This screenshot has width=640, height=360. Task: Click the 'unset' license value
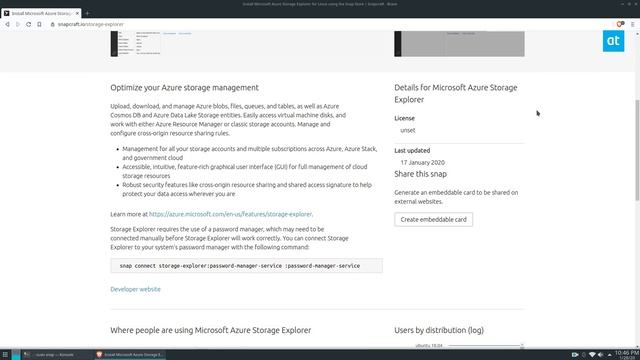point(408,130)
